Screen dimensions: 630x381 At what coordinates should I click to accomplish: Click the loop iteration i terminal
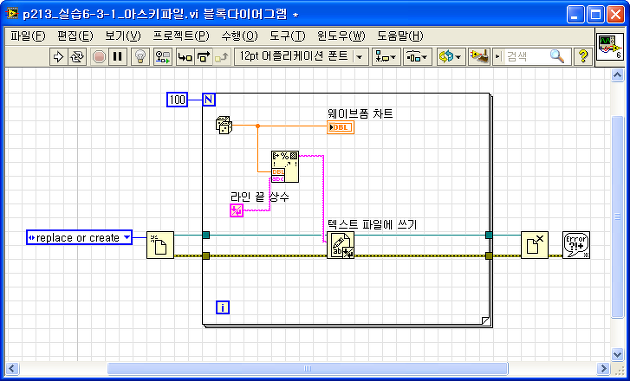pyautogui.click(x=223, y=307)
